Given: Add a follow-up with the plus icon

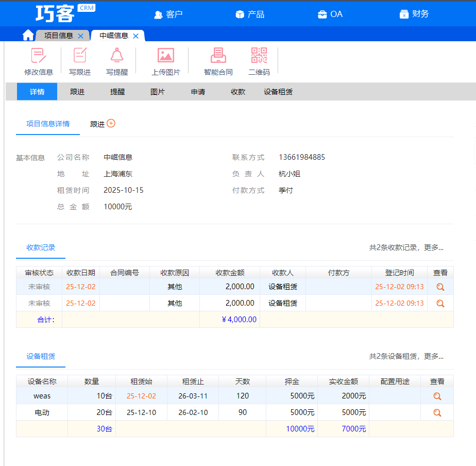Looking at the screenshot, I should tap(111, 123).
